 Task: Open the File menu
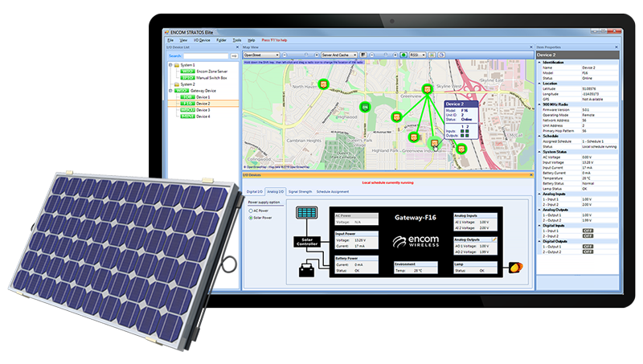click(170, 40)
